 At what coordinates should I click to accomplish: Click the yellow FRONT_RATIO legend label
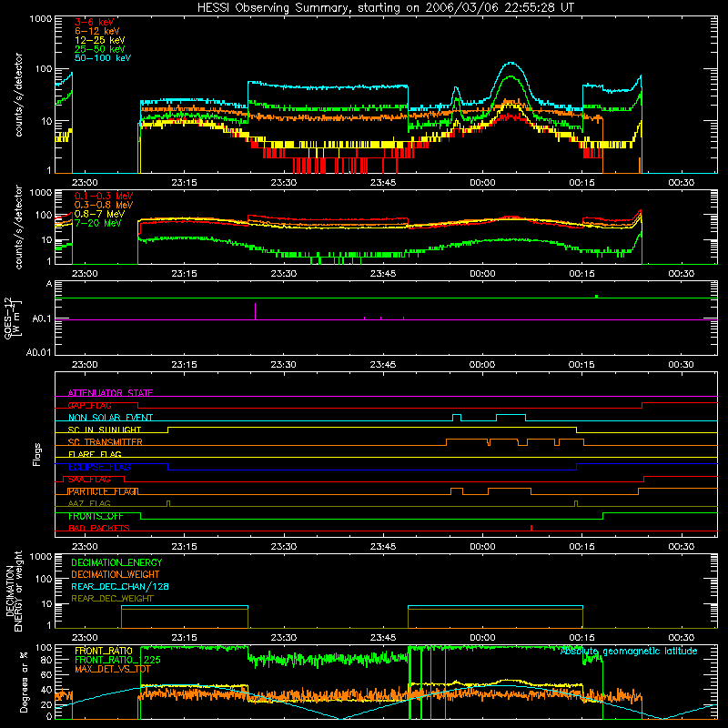tap(104, 651)
